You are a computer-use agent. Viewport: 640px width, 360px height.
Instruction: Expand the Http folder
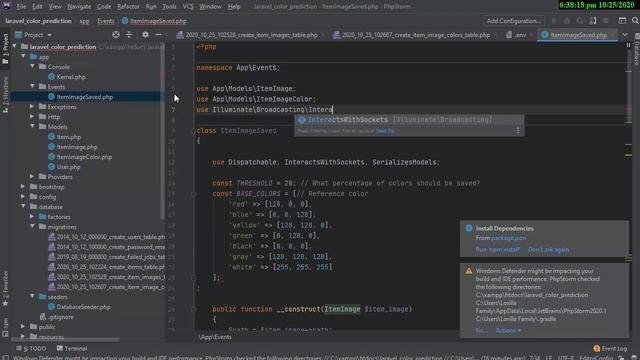(32, 117)
